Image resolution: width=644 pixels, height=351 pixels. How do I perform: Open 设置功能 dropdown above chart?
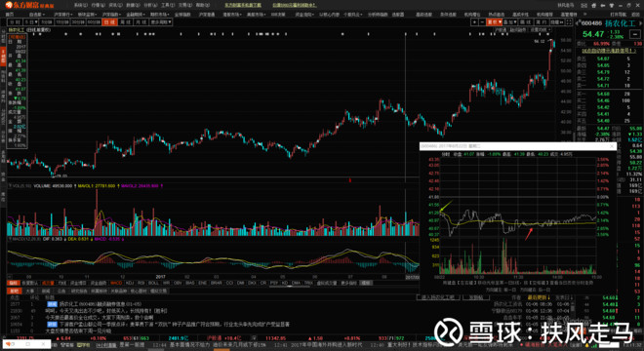coord(541,30)
